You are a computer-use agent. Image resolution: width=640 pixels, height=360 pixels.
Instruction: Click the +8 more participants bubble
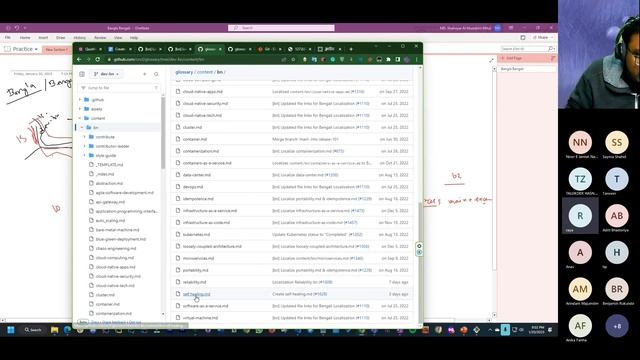(x=617, y=326)
